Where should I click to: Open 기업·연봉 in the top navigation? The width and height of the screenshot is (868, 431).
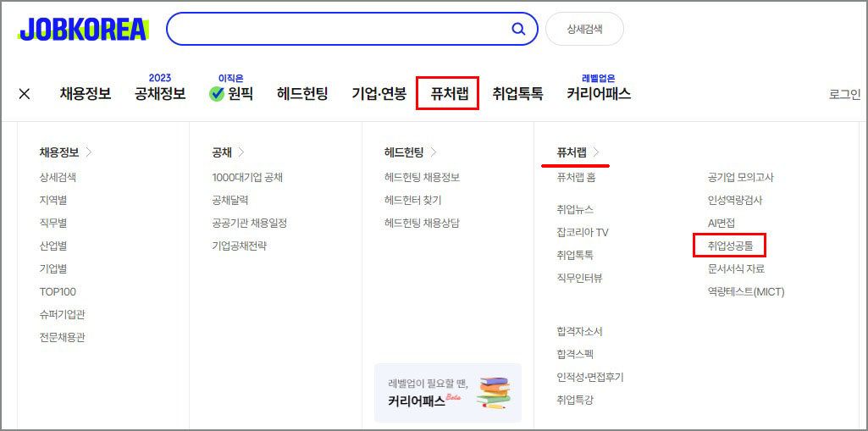(x=379, y=93)
